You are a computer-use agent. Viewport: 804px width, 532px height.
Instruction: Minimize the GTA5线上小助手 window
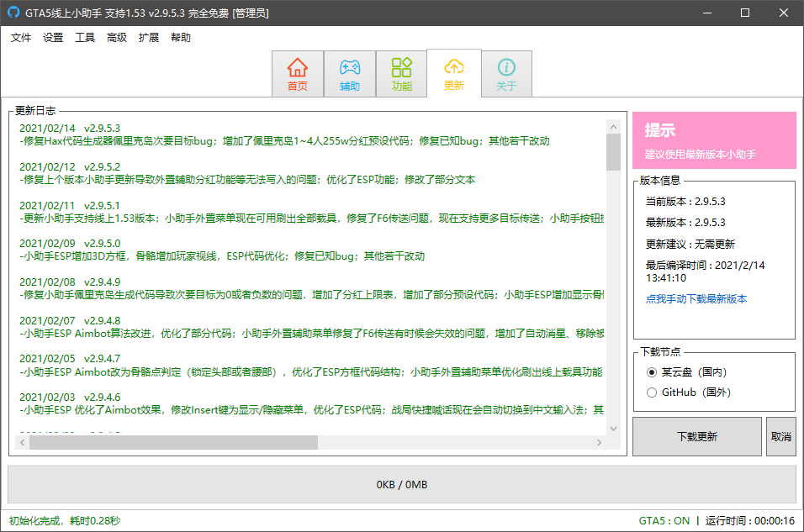click(x=707, y=13)
